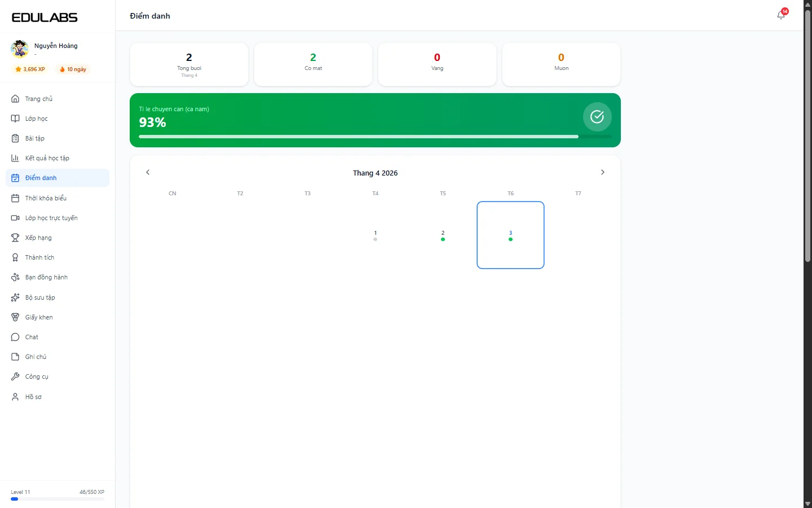Click the sparkles icon beside Bộ sưu tập
This screenshot has height=508, width=812.
[15, 297]
